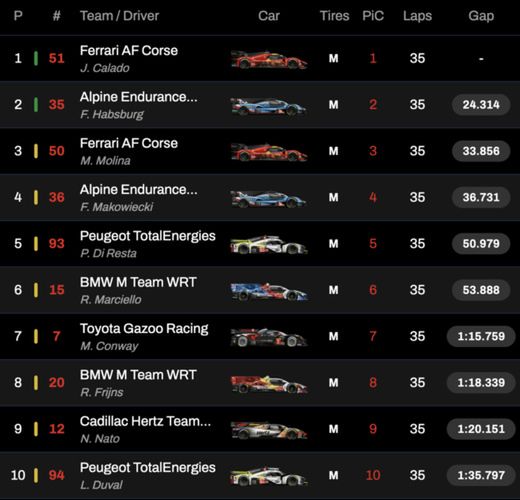Click the Peugeot #94 car image
The height and width of the screenshot is (500, 520).
269,476
